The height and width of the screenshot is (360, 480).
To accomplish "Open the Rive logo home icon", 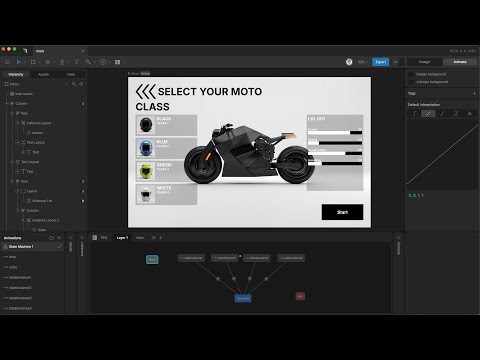I will pyautogui.click(x=25, y=51).
